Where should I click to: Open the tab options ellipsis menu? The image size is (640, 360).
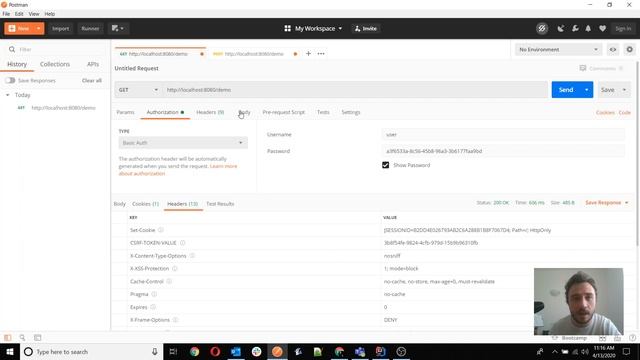click(x=321, y=54)
